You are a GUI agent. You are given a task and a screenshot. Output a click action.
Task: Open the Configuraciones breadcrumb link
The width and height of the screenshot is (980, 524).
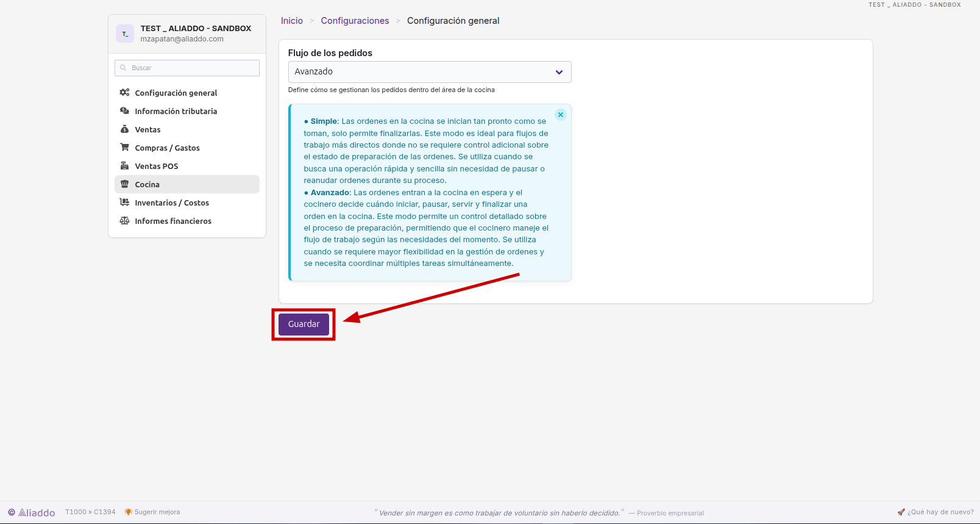[x=355, y=21]
